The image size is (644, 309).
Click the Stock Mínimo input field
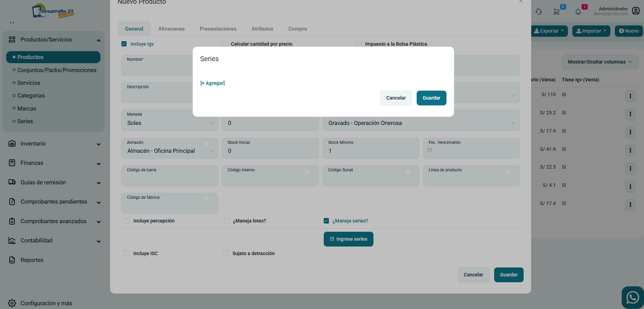click(370, 151)
